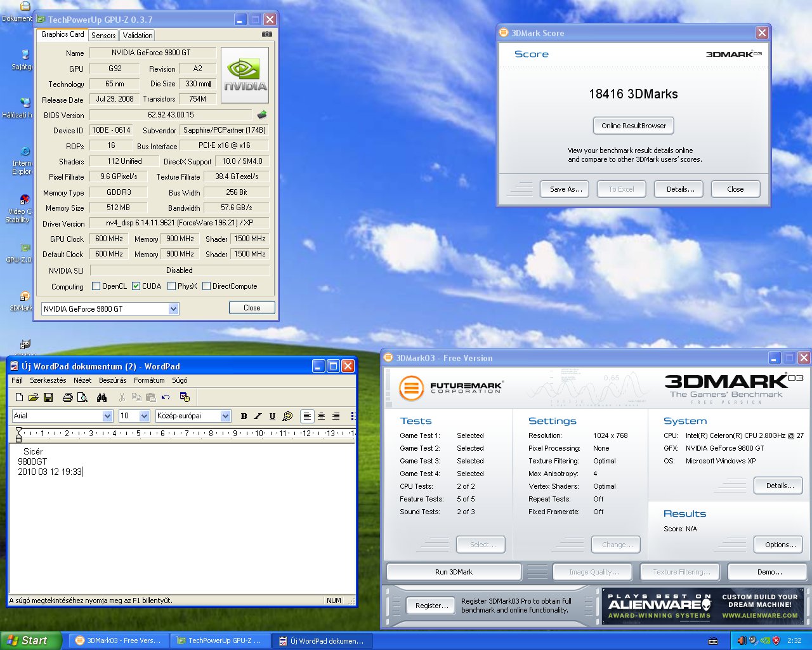Open the Közép-európai script dropdown
Screen dimensions: 812x650
coord(225,416)
